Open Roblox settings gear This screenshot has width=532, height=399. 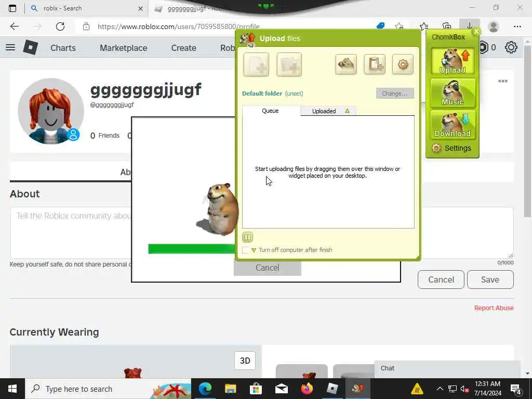[511, 47]
